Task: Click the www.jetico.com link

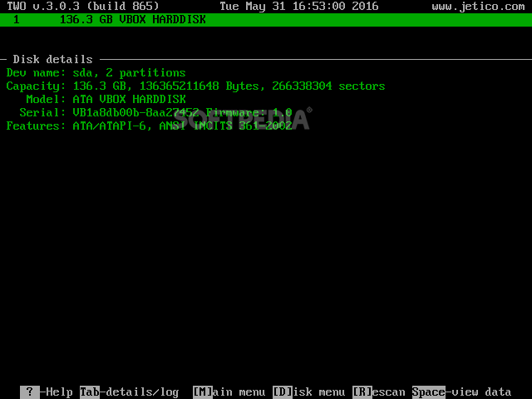Action: (x=479, y=7)
